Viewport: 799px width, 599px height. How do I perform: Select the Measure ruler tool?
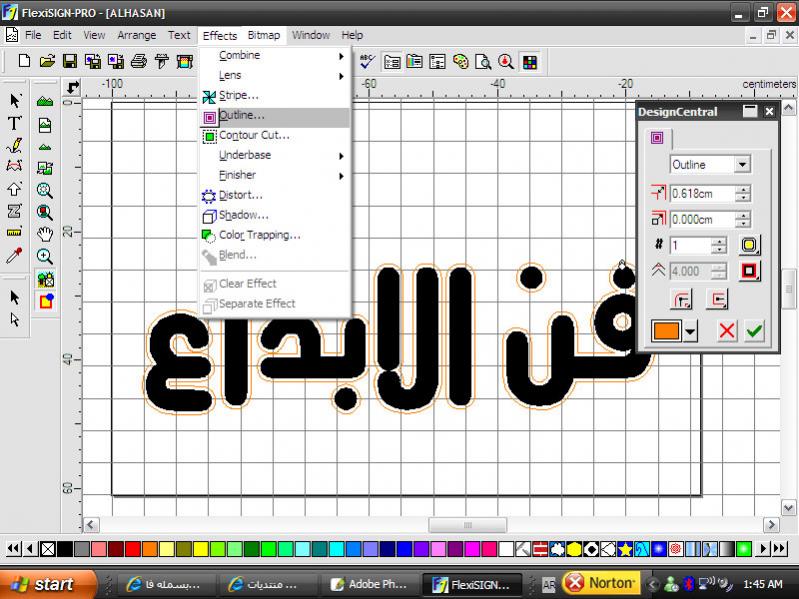(15, 233)
